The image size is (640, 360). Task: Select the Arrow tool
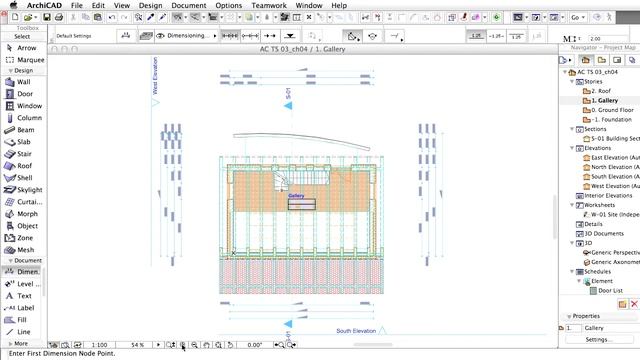23,48
